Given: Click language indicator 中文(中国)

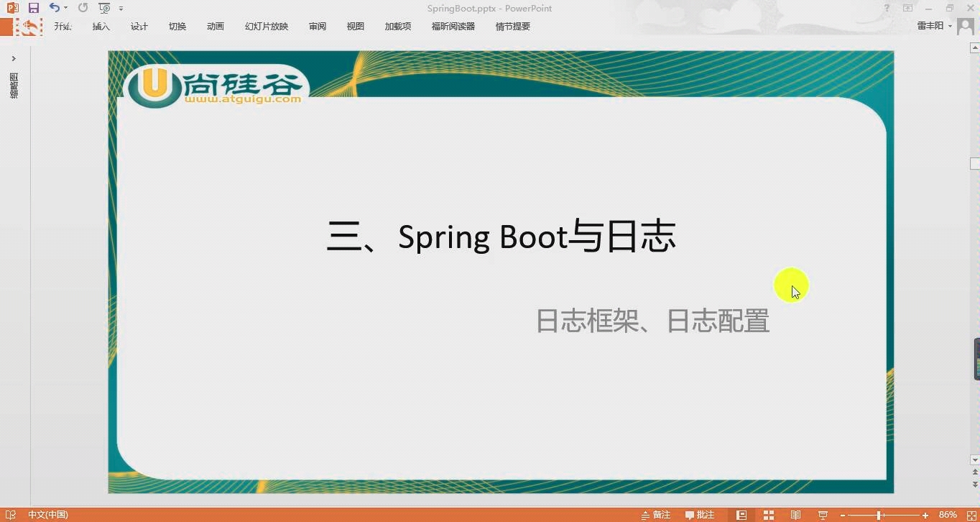Looking at the screenshot, I should click(48, 515).
